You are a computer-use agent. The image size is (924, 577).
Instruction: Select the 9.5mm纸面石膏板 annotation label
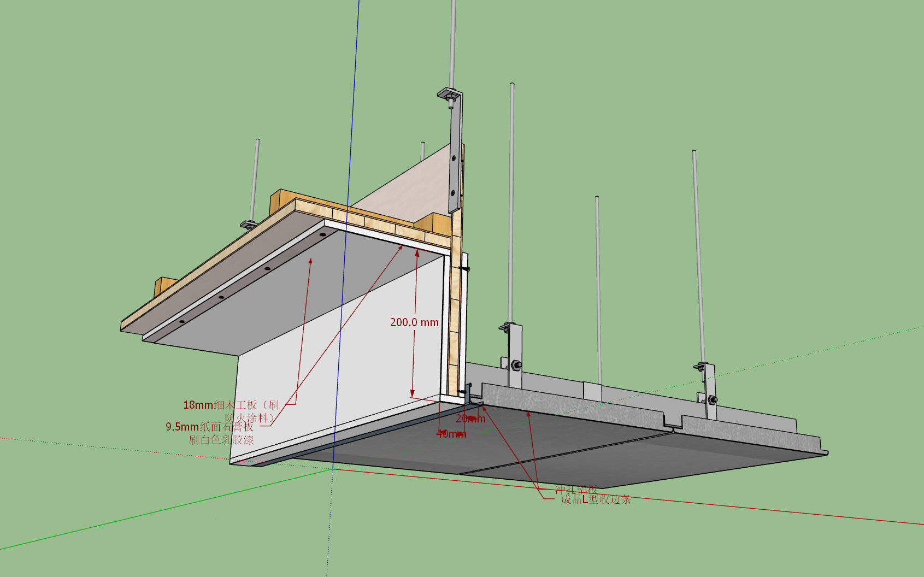pos(210,427)
